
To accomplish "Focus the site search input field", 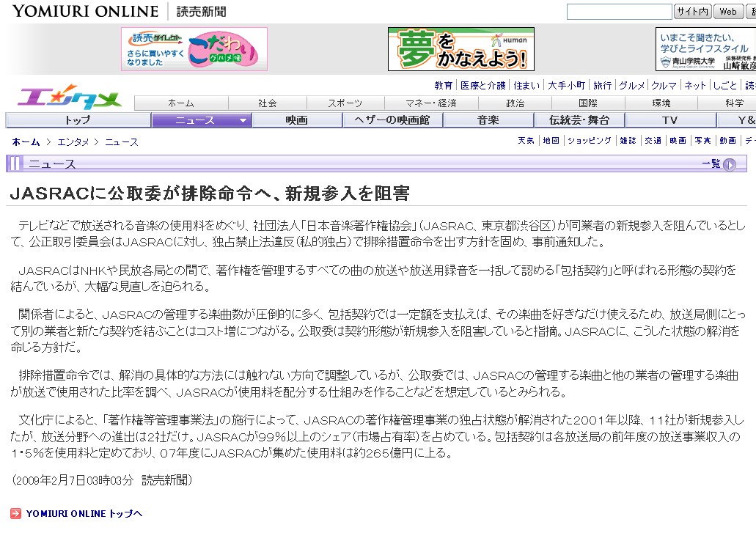I will coord(619,12).
